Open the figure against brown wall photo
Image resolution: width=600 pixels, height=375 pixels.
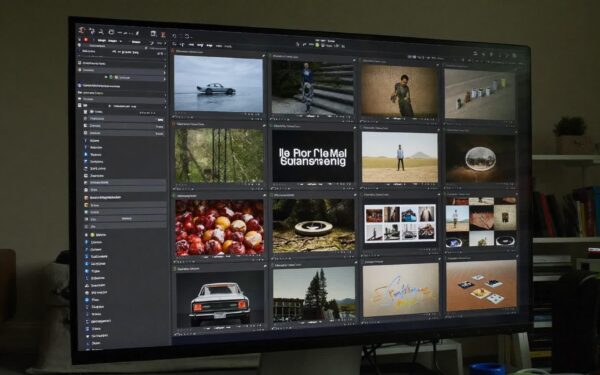point(399,91)
